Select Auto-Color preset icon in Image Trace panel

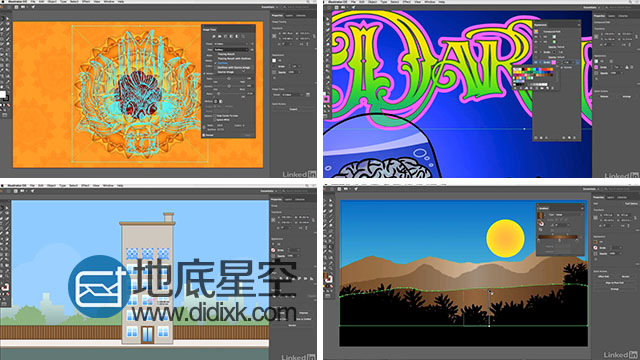(213, 36)
